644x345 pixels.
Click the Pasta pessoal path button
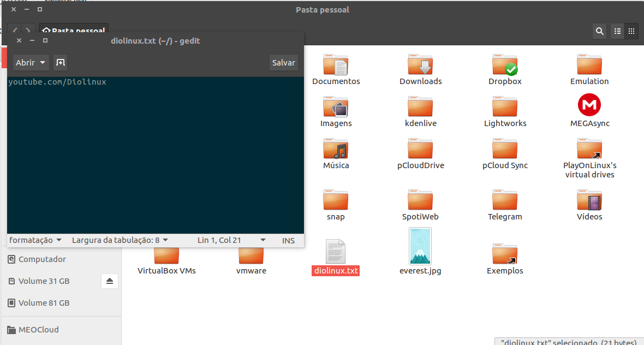(x=74, y=31)
